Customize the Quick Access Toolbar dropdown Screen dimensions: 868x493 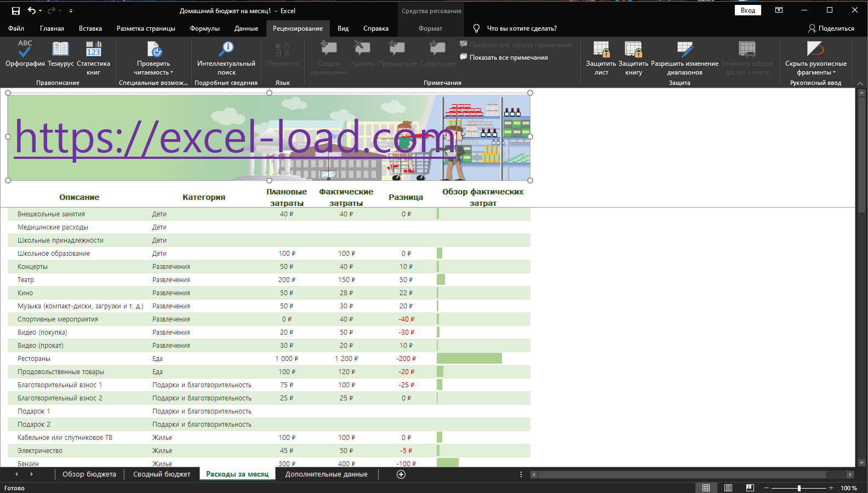(x=71, y=11)
